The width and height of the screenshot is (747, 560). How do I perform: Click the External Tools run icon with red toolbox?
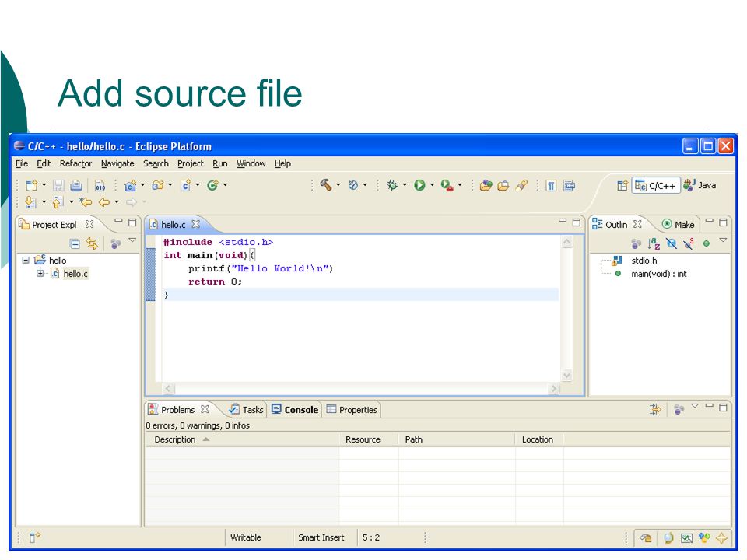pyautogui.click(x=447, y=185)
